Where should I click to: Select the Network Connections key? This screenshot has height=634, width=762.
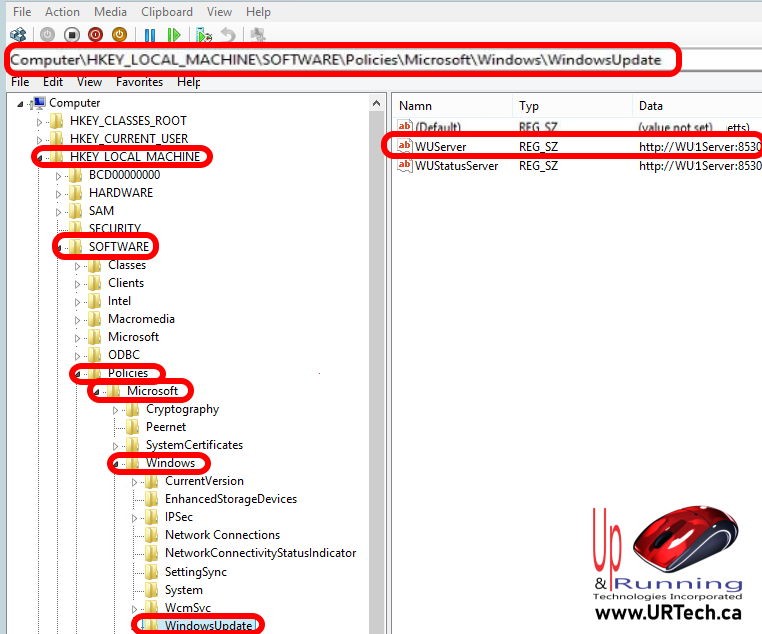click(x=222, y=535)
